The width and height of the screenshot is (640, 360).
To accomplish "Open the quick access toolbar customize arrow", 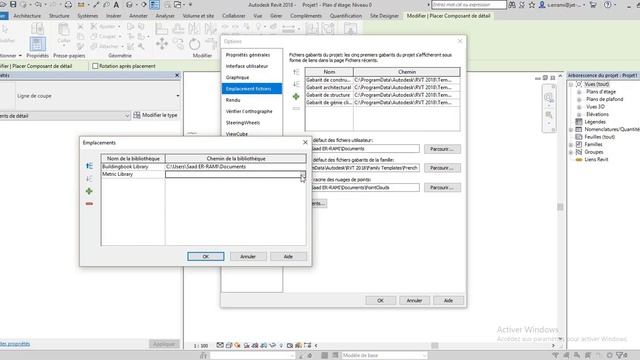I will [x=190, y=5].
